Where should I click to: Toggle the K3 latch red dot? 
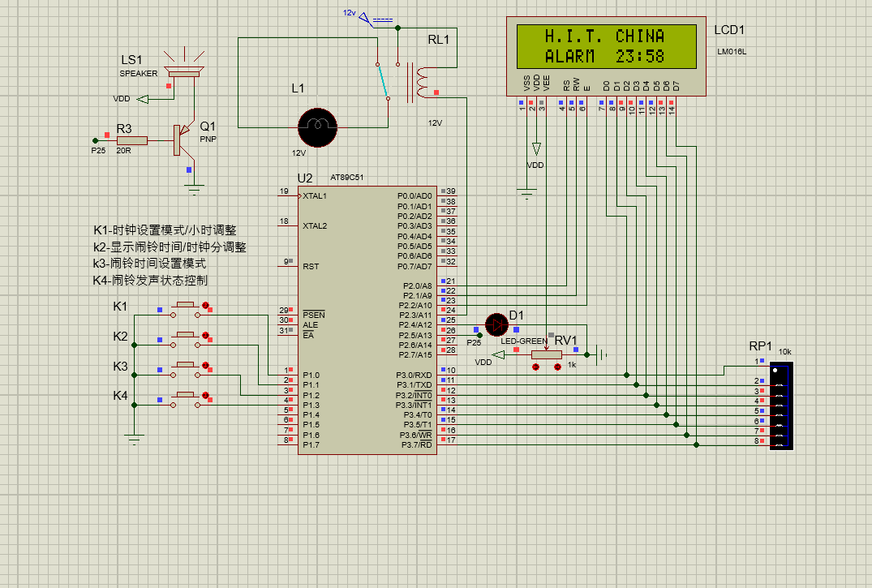click(x=205, y=365)
